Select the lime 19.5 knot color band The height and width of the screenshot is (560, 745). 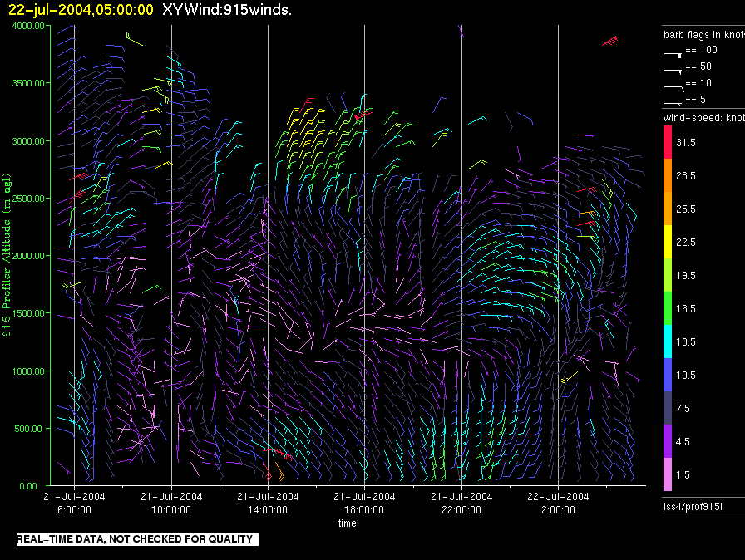(668, 275)
